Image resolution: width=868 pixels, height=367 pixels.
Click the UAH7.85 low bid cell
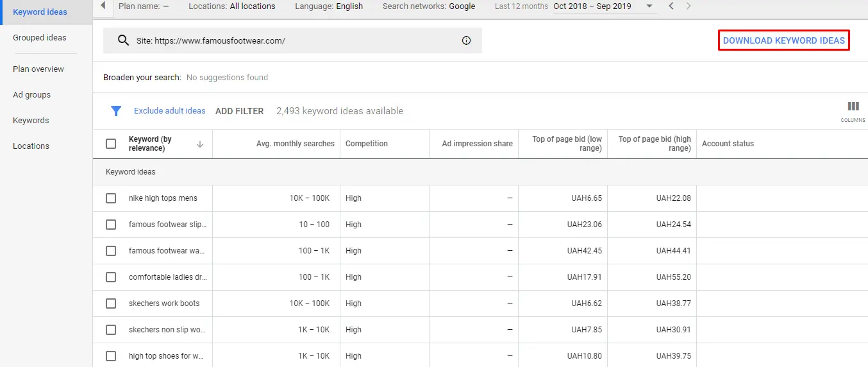click(587, 330)
